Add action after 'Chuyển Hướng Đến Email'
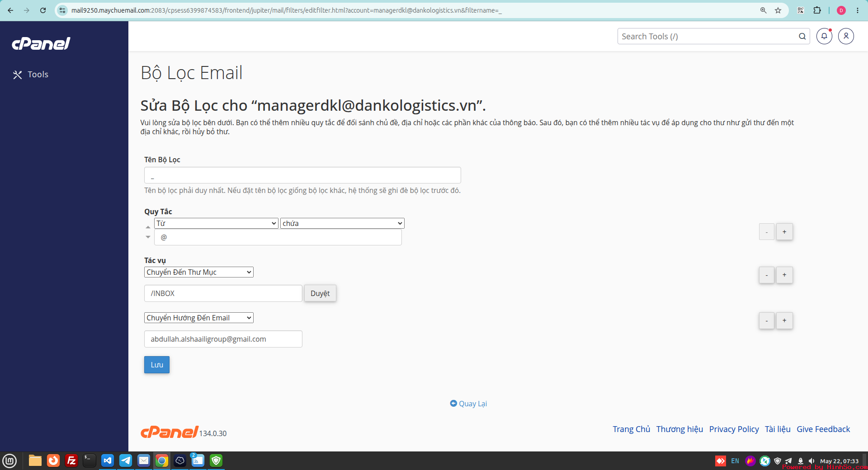The image size is (868, 470). point(784,320)
